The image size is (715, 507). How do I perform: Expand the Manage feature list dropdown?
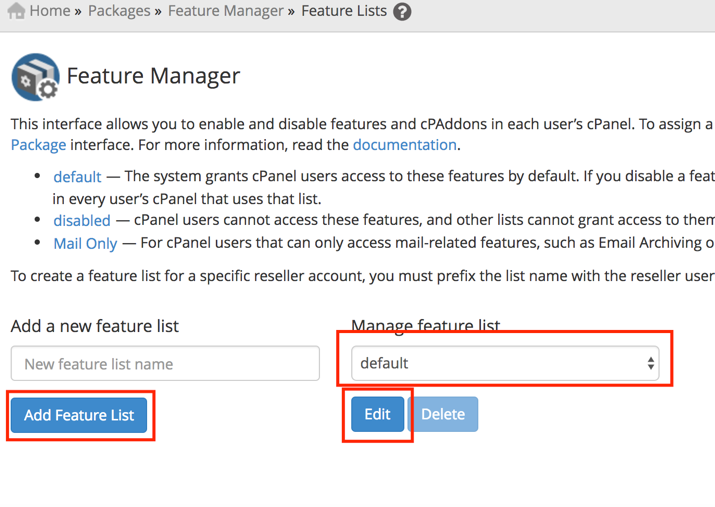point(505,363)
